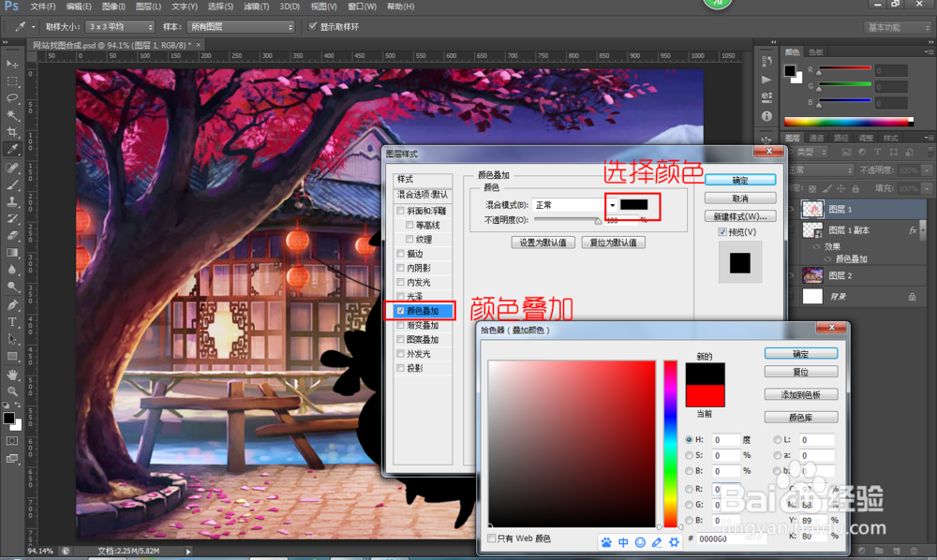Switch to the 路径 tab

840,138
